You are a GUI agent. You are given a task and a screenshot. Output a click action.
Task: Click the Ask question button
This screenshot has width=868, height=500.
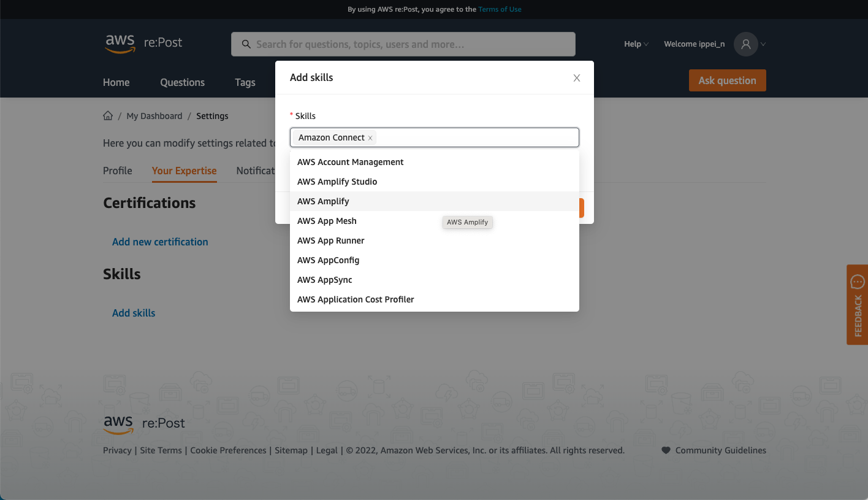point(728,80)
